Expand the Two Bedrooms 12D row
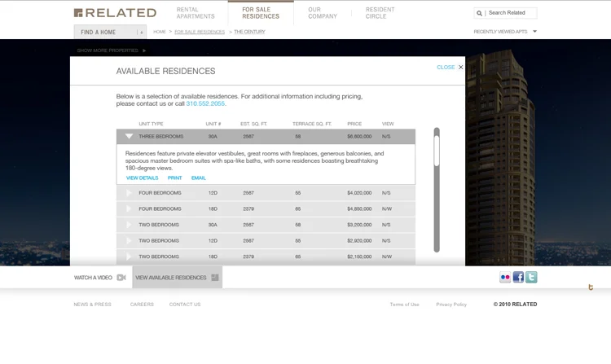611x364 pixels. point(129,241)
